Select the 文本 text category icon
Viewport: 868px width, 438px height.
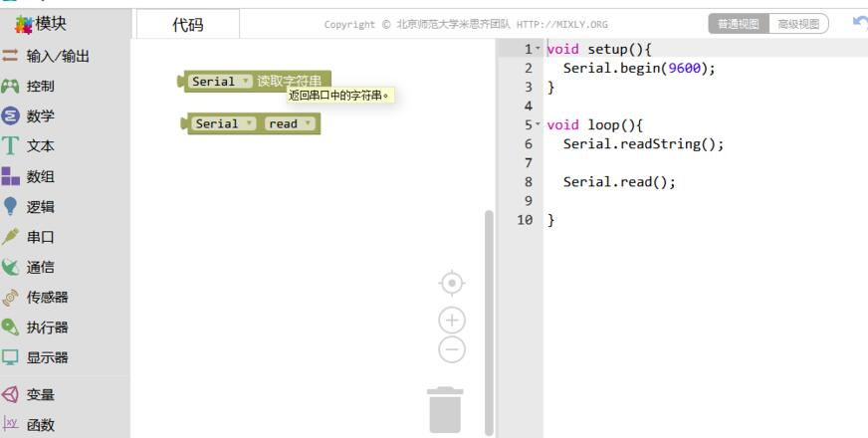coord(10,145)
